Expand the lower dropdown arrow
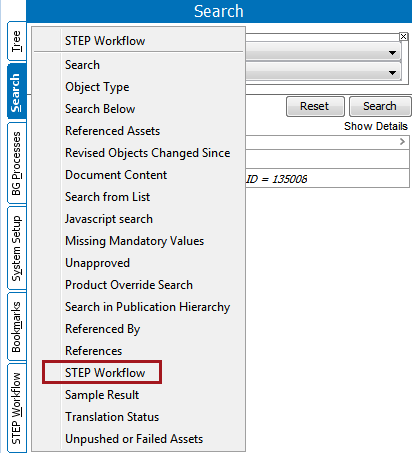The height and width of the screenshot is (453, 412). click(x=392, y=72)
